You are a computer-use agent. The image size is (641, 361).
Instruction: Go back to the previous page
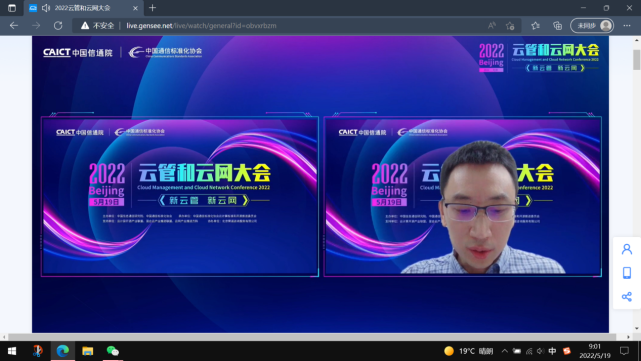point(14,26)
